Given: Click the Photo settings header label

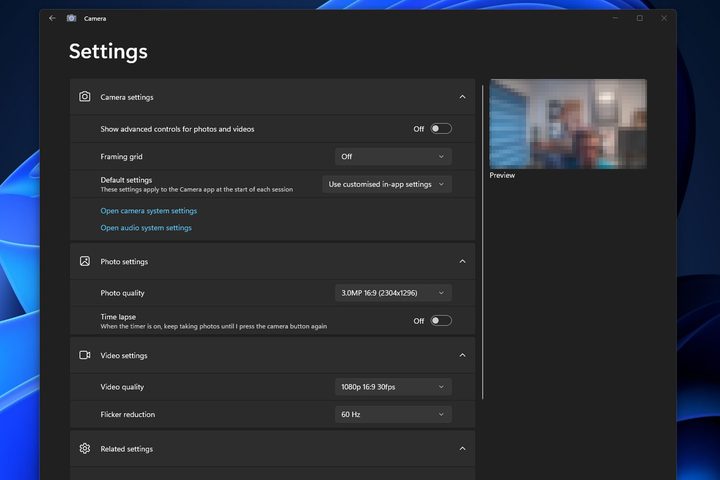Looking at the screenshot, I should 124,261.
